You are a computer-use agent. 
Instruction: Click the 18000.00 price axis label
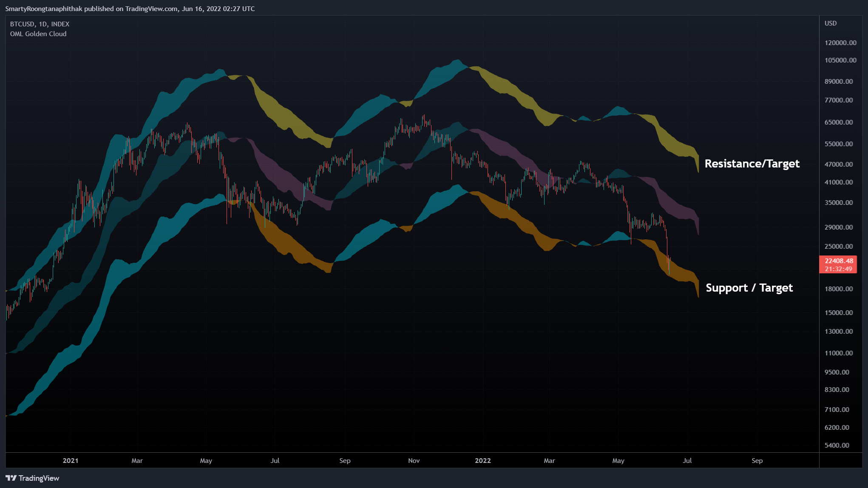click(839, 289)
